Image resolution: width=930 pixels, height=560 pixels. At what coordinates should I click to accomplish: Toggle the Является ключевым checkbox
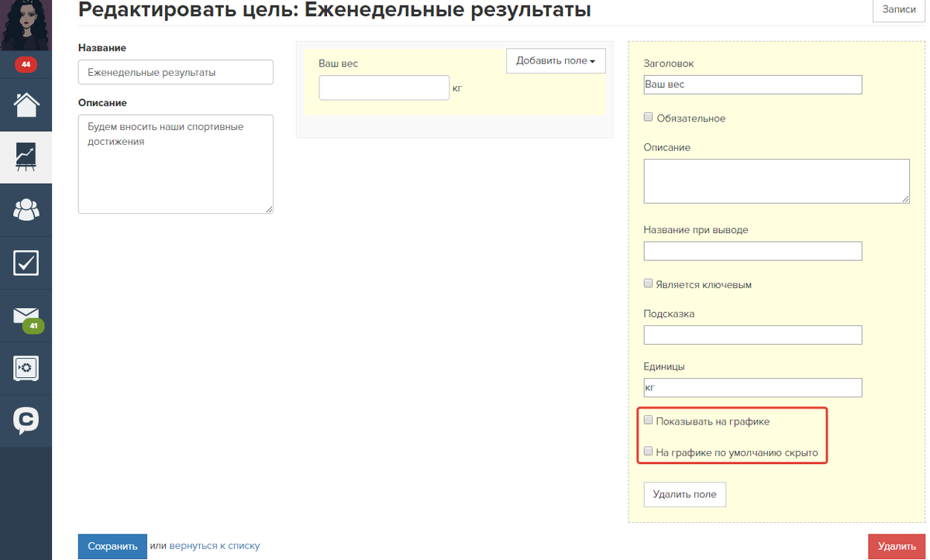pos(649,283)
